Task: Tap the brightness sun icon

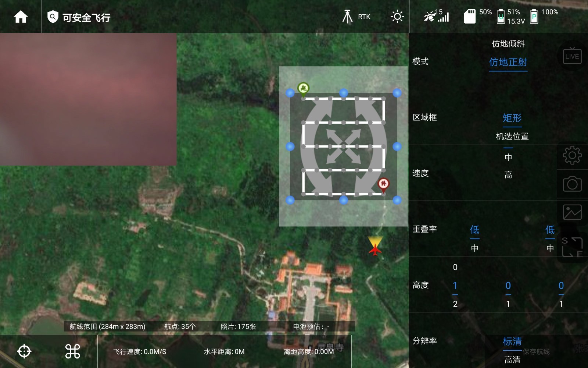Action: click(397, 17)
